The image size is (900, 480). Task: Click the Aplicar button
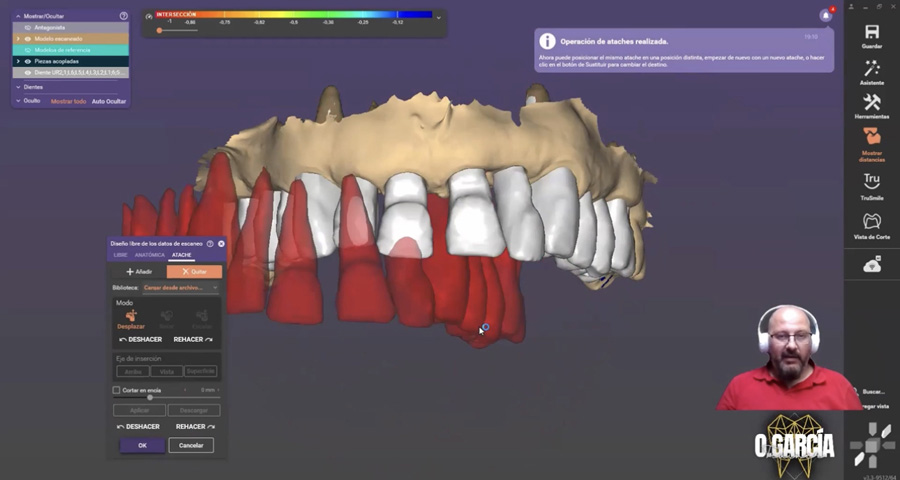tap(139, 411)
